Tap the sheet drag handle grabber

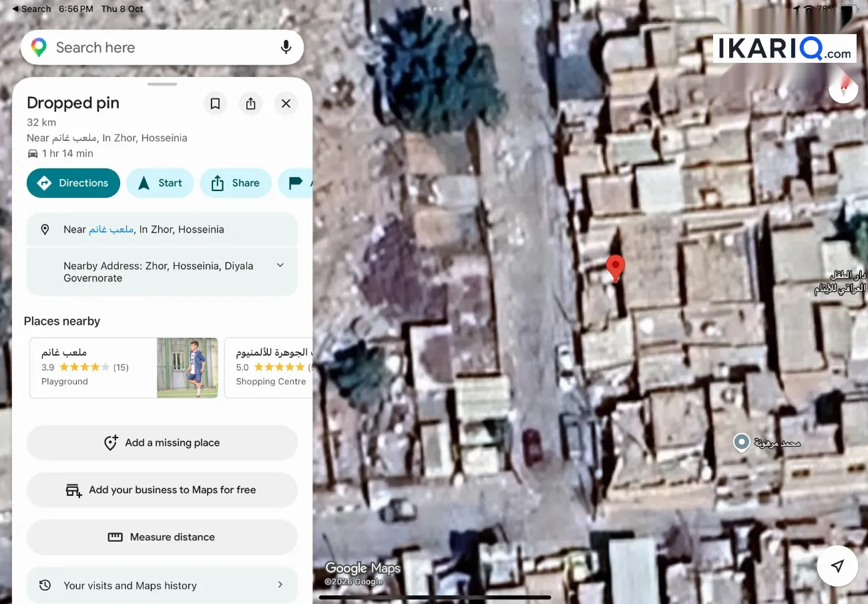click(x=162, y=84)
